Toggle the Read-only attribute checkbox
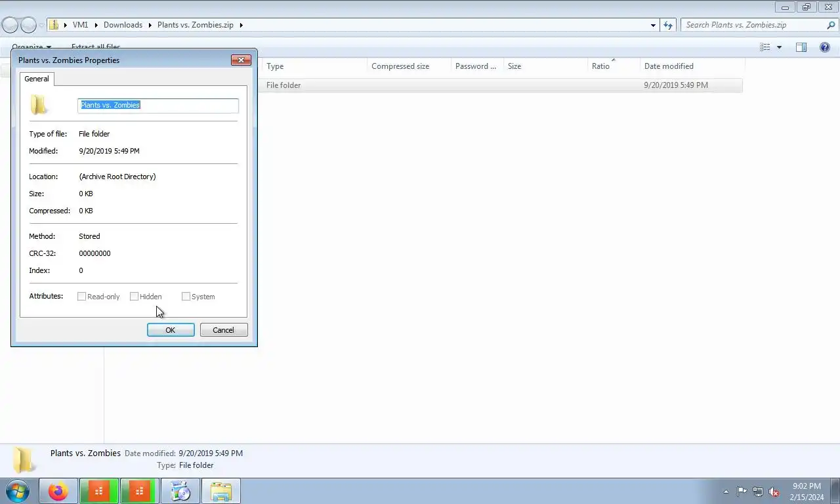Screen dimensions: 840x504 [x=81, y=297]
